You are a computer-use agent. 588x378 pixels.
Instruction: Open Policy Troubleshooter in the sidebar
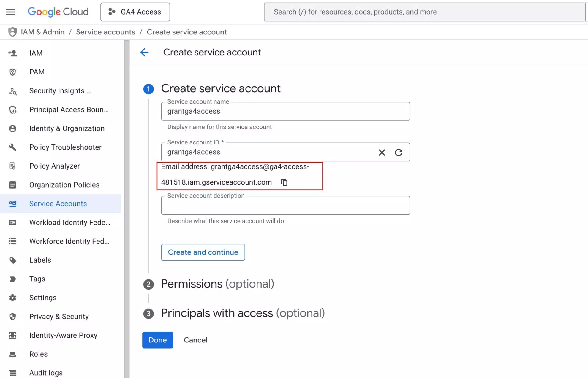pyautogui.click(x=65, y=147)
